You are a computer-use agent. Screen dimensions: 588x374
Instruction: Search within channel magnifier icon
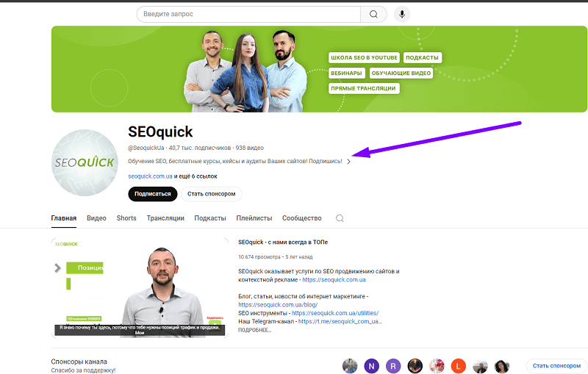point(340,218)
